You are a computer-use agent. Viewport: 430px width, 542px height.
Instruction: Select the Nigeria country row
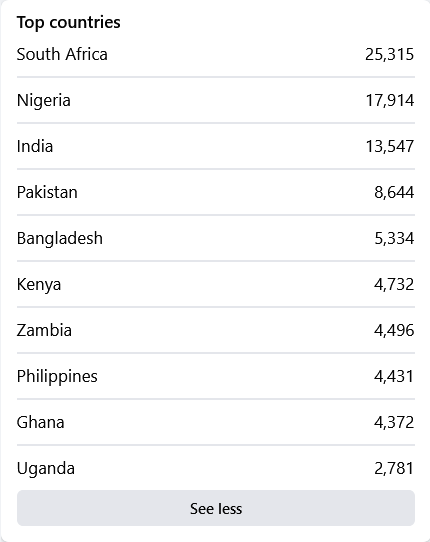216,100
